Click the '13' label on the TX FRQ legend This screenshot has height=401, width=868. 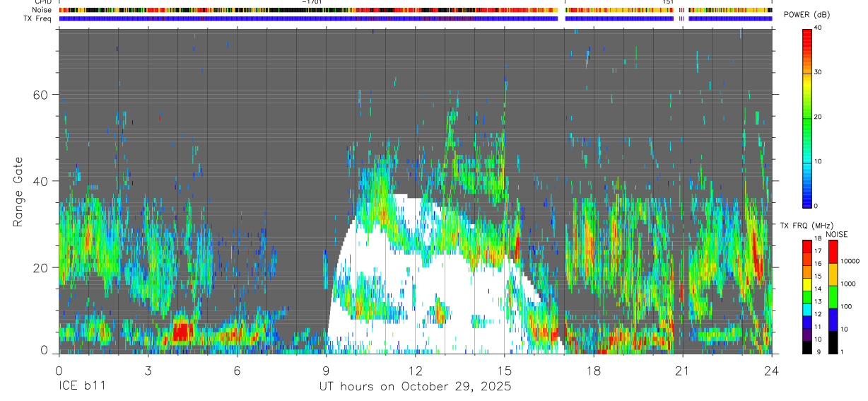[x=819, y=301]
